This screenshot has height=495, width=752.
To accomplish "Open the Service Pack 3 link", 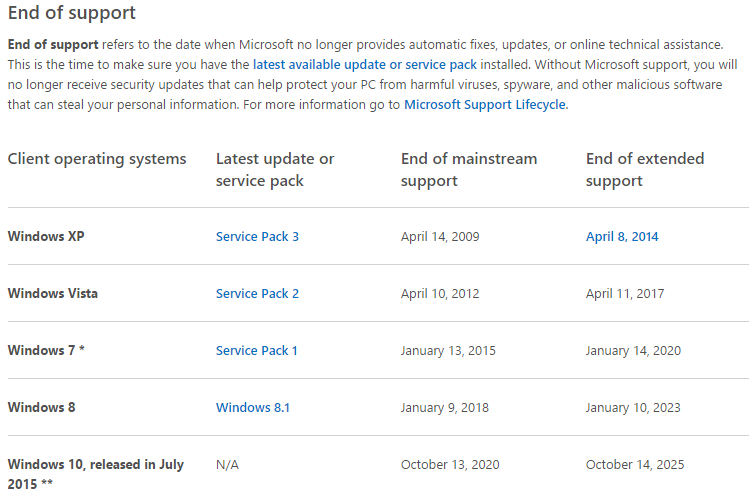I will point(257,237).
